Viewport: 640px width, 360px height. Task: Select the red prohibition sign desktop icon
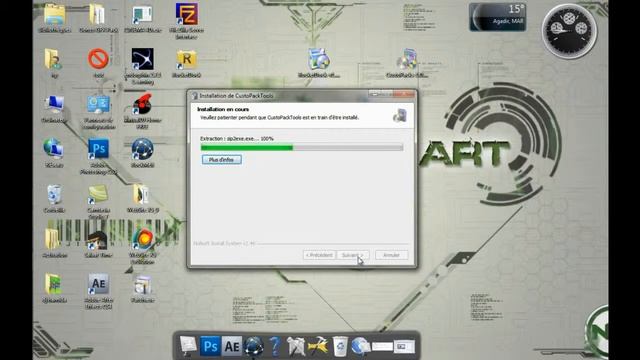point(98,59)
